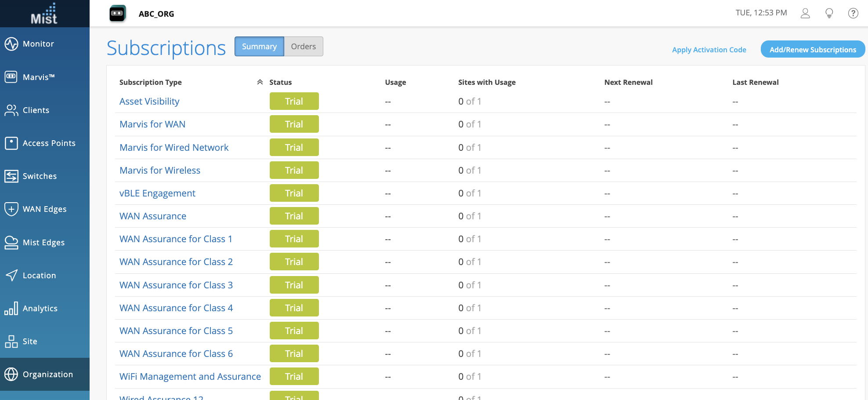Open Clients people icon
868x400 pixels.
click(x=11, y=110)
